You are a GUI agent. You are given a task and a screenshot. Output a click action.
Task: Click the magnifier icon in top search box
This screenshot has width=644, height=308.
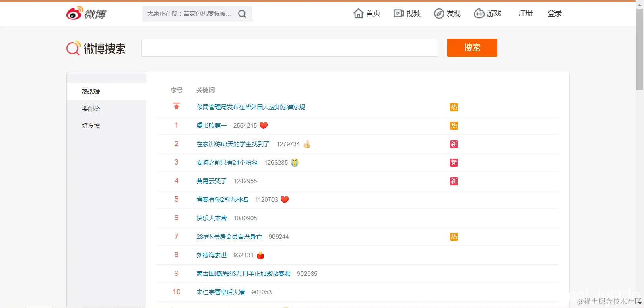(x=242, y=14)
